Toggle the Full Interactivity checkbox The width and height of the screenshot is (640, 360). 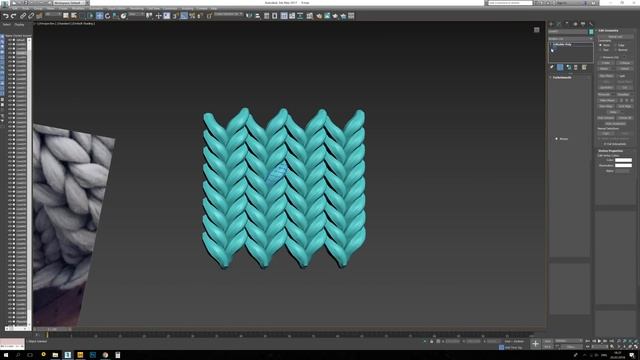pyautogui.click(x=604, y=144)
